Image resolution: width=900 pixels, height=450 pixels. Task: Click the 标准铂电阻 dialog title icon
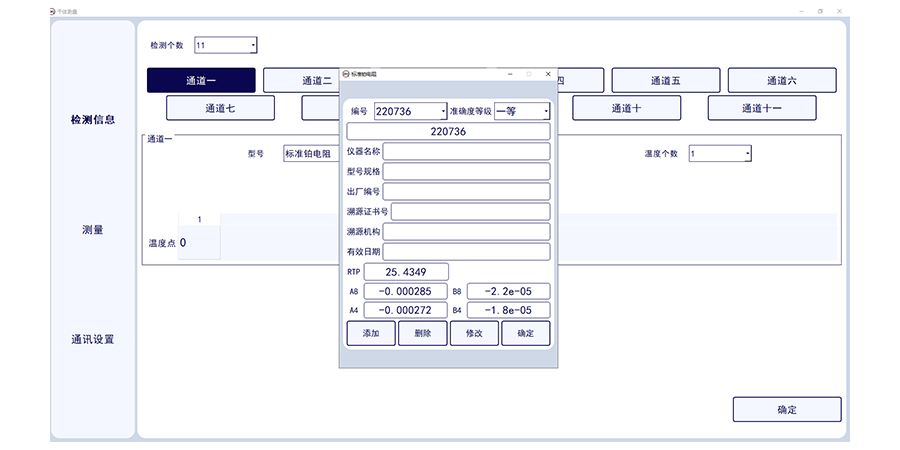click(x=346, y=74)
